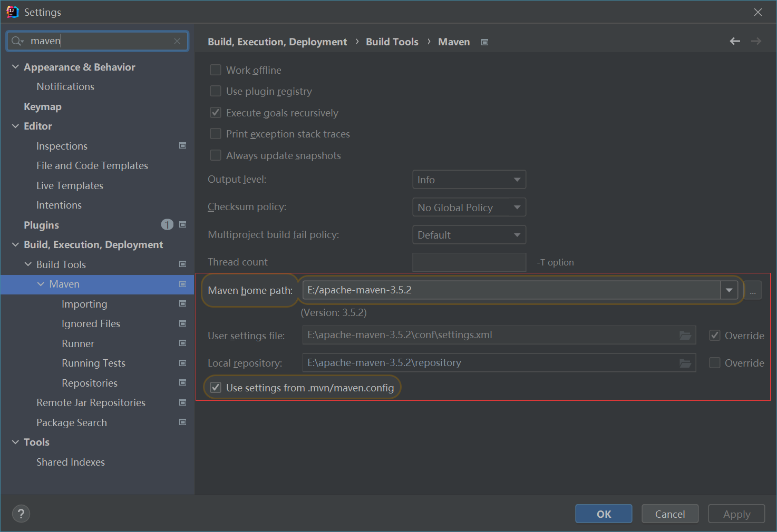Click the project icon next to Package Search
Image resolution: width=777 pixels, height=532 pixels.
point(183,422)
